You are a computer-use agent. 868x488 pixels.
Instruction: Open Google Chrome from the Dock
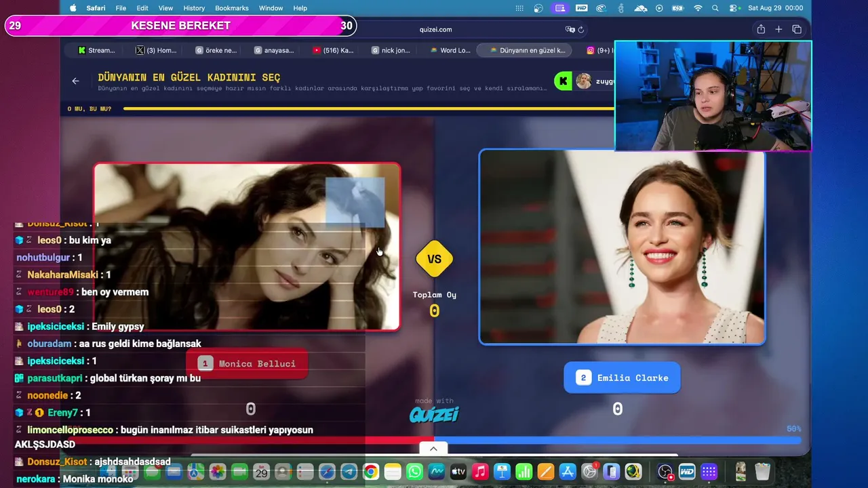(370, 472)
